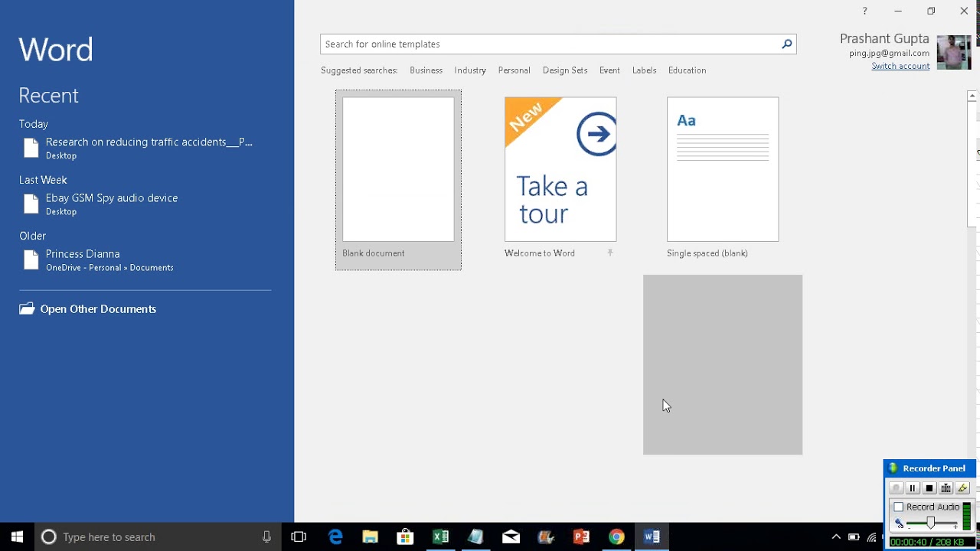Image resolution: width=980 pixels, height=551 pixels.
Task: Click the microphone icon in Recorder Panel
Action: pyautogui.click(x=899, y=524)
